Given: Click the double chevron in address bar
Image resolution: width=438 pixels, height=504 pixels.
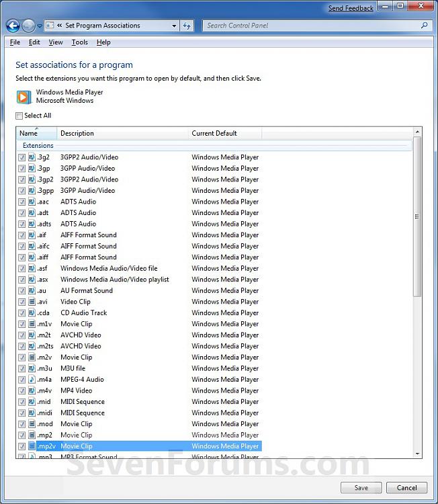Looking at the screenshot, I should [x=59, y=26].
